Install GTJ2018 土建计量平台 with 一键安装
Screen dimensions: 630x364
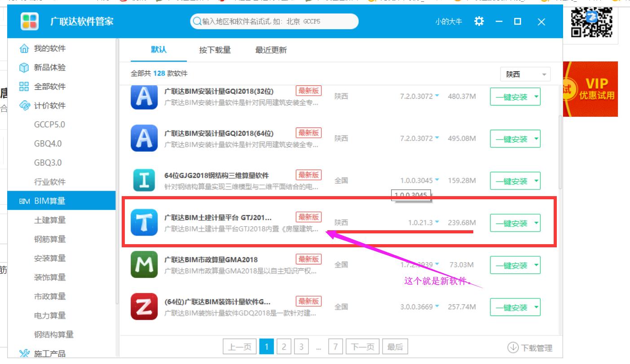click(511, 223)
